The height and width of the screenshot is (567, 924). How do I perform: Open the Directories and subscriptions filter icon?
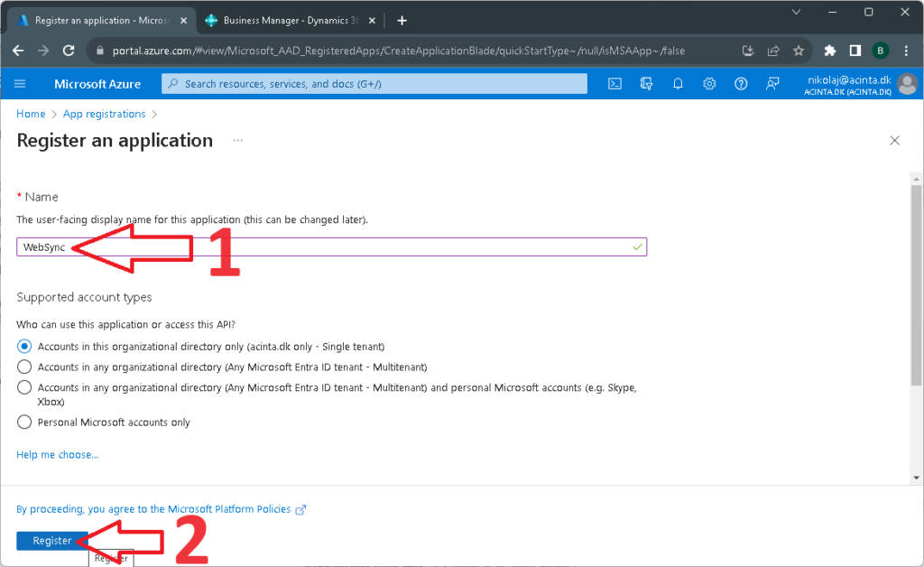tap(646, 84)
